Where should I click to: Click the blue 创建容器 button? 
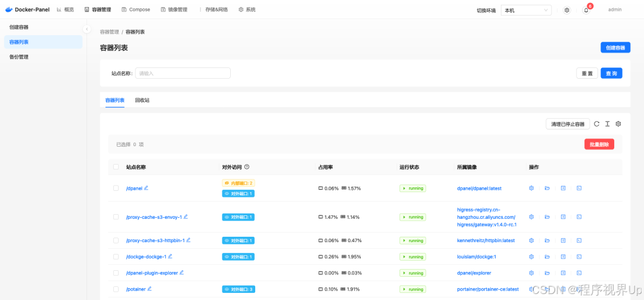click(615, 48)
